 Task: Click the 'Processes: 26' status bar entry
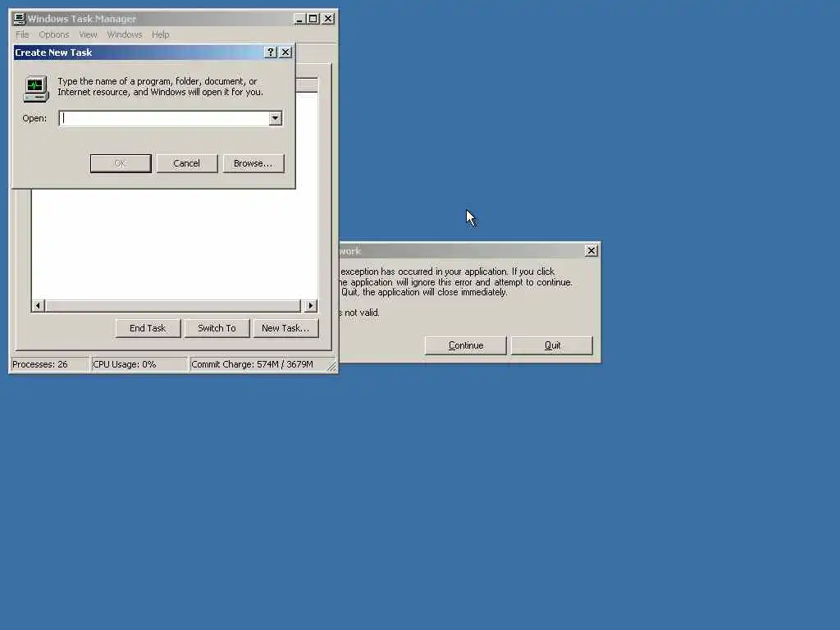[x=49, y=364]
